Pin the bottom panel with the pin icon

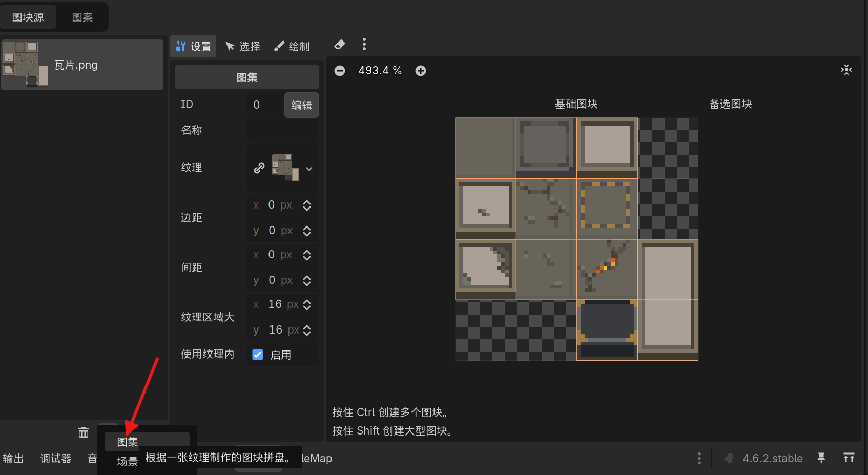pyautogui.click(x=821, y=458)
